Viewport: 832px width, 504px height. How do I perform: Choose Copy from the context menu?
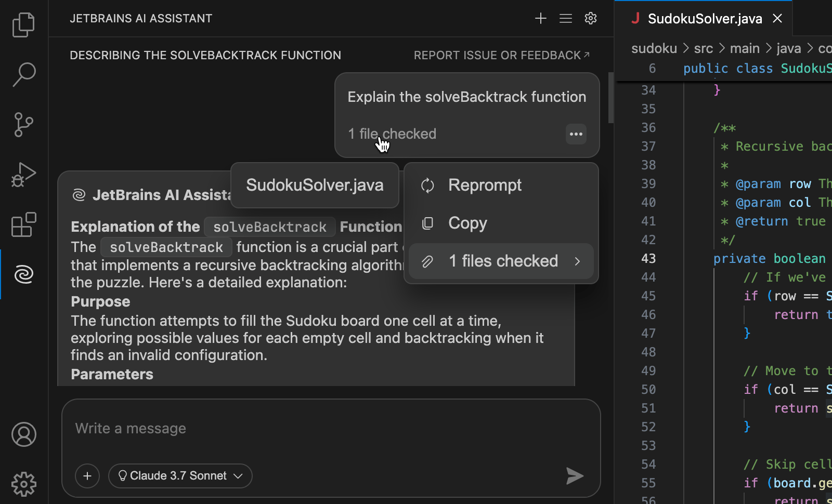pyautogui.click(x=467, y=223)
